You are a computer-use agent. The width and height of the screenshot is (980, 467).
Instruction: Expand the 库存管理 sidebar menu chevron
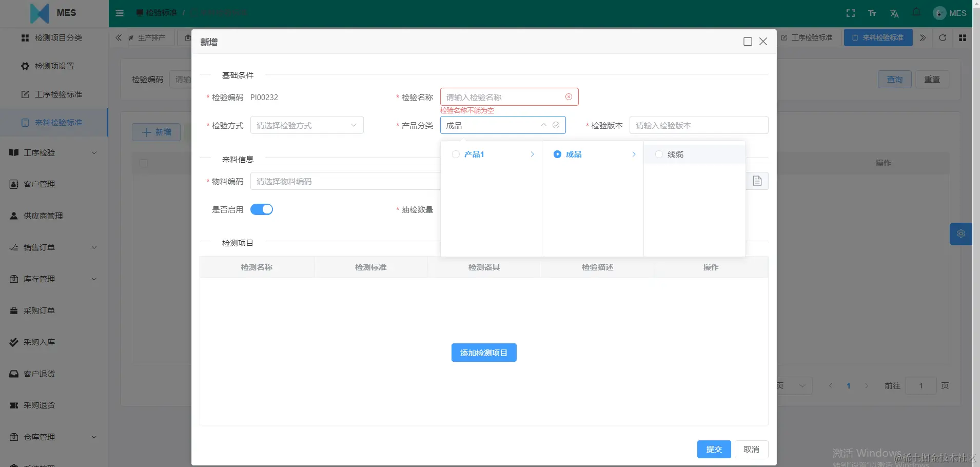pyautogui.click(x=94, y=279)
